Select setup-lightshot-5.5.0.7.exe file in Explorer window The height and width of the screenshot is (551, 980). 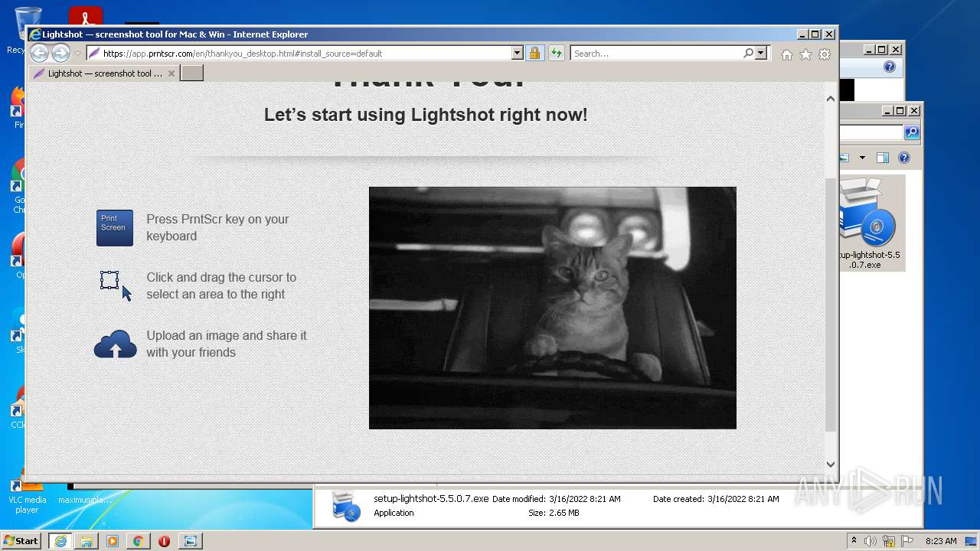coord(871,223)
